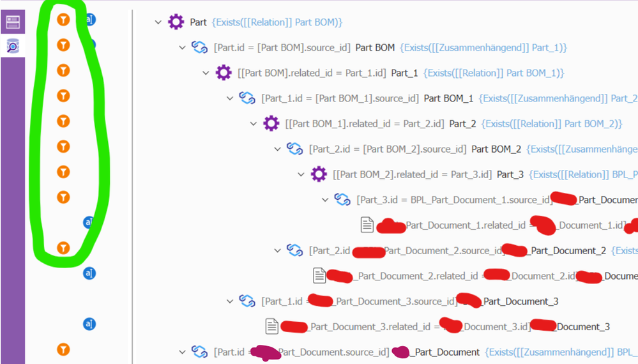This screenshot has width=638, height=364.
Task: Click the Part_1.id = Part BOM_1.source_id join condition
Action: 340,98
